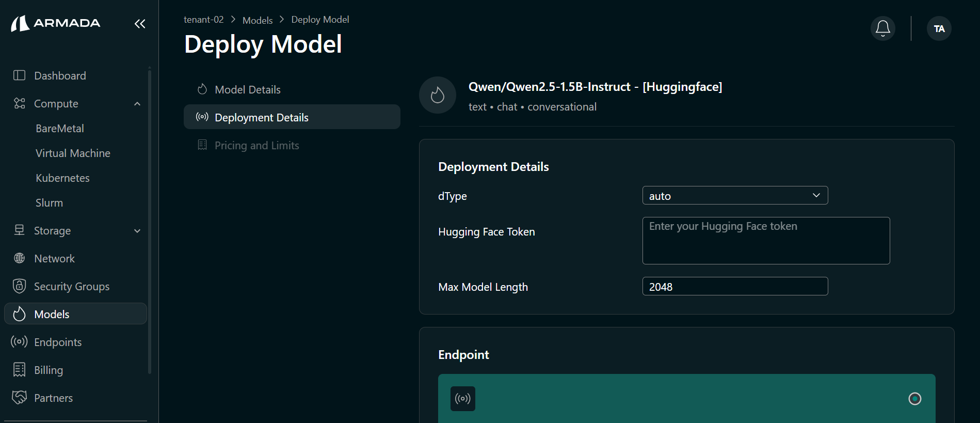Open Kubernetes under Compute
Screen dimensions: 980x423
pos(62,178)
